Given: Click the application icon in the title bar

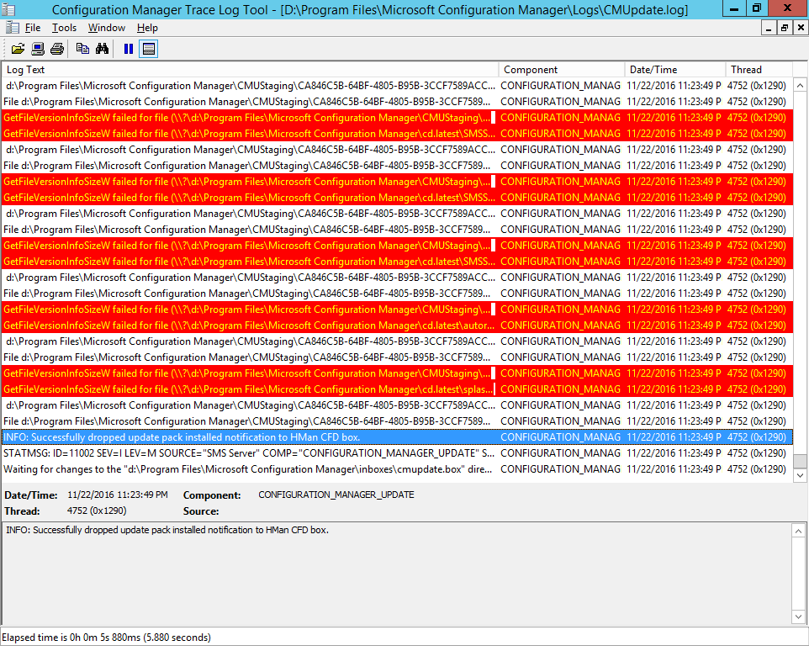Looking at the screenshot, I should click(x=8, y=9).
